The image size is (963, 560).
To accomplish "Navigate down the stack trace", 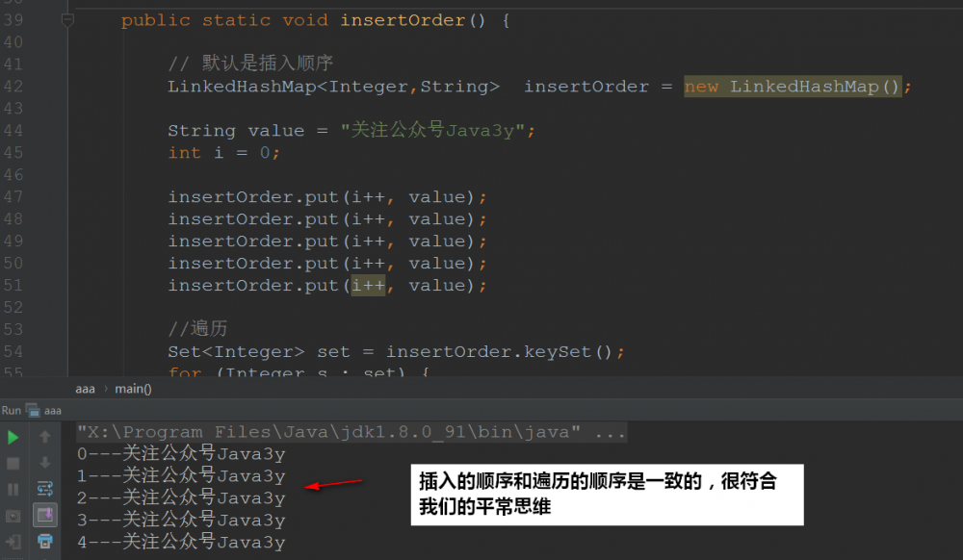I will click(45, 464).
